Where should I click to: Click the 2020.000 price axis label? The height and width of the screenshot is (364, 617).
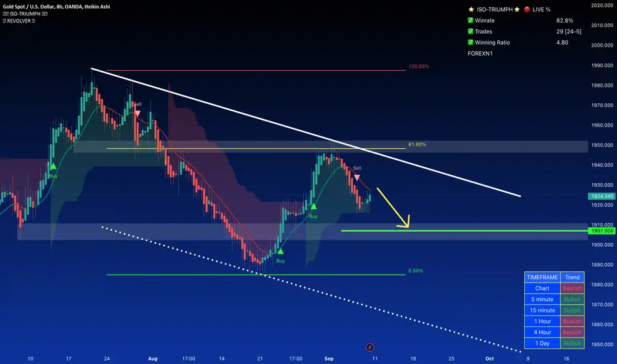click(602, 5)
